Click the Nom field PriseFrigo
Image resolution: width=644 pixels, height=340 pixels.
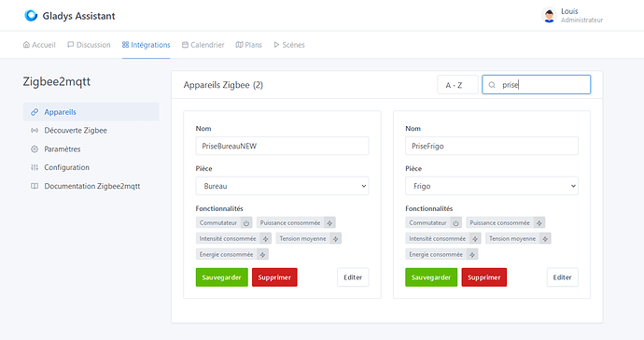point(492,146)
